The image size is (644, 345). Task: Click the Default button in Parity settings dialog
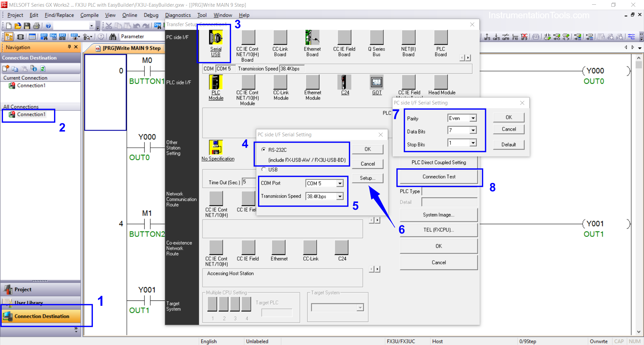click(x=508, y=145)
